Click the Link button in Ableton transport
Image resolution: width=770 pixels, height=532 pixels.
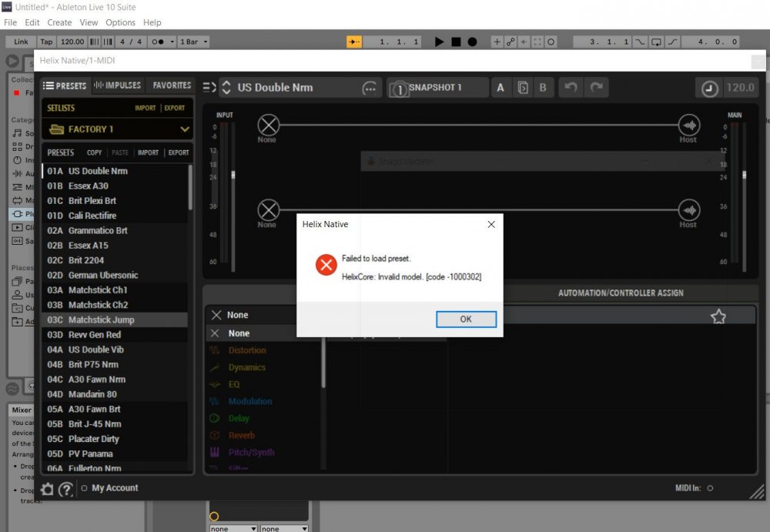click(21, 42)
